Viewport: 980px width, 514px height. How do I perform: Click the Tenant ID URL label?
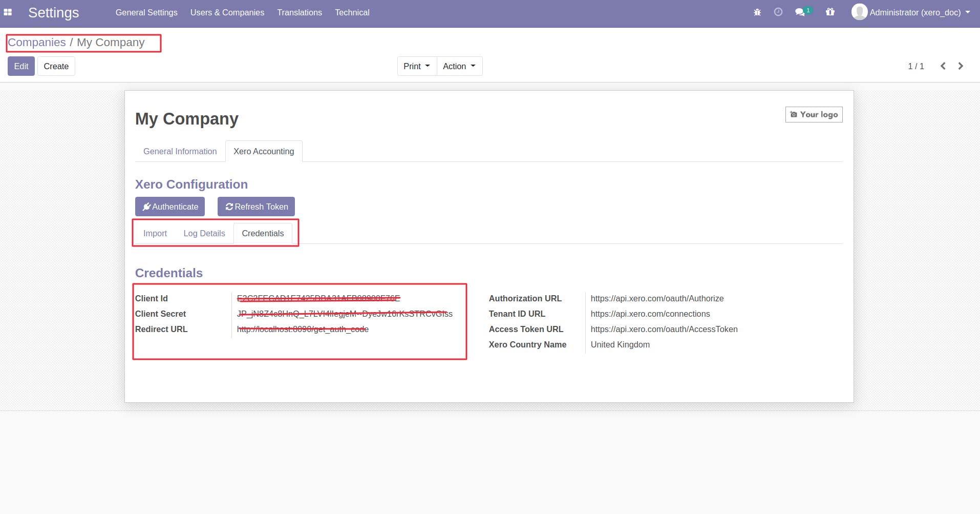(517, 314)
